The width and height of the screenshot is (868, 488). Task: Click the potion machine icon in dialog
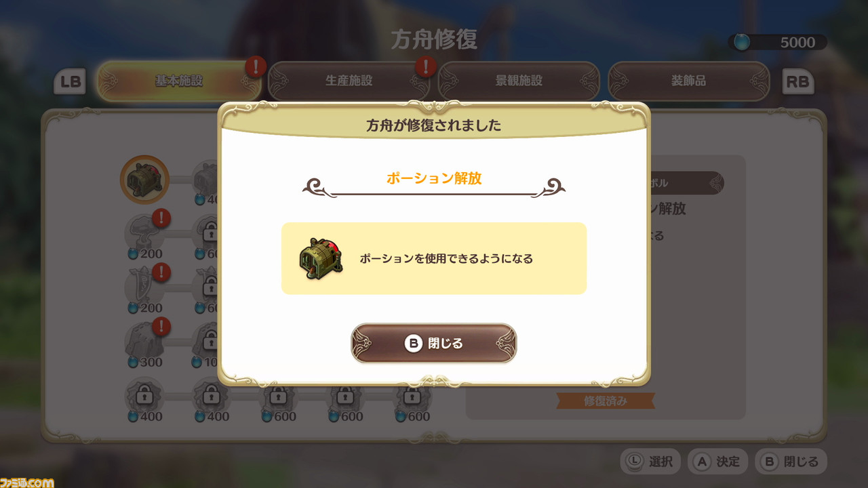pos(321,258)
